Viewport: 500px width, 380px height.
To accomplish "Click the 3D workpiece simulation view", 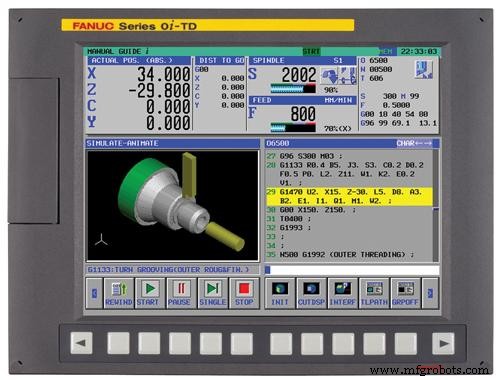I will [173, 205].
